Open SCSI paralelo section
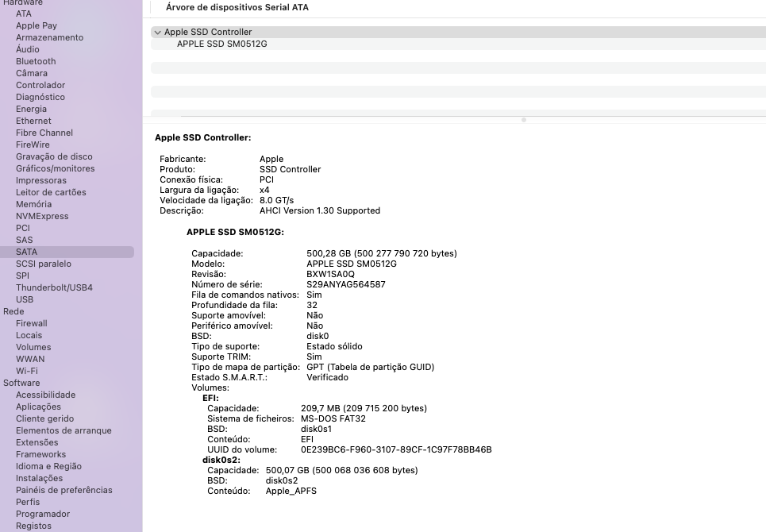This screenshot has height=532, width=766. click(44, 264)
